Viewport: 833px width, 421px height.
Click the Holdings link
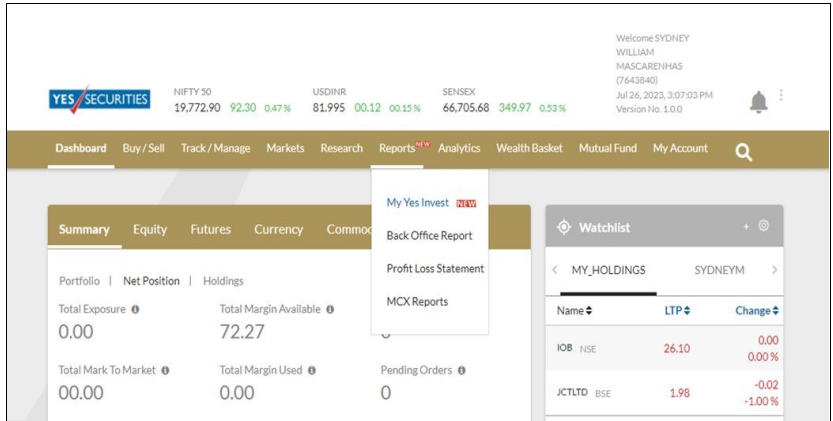point(223,281)
